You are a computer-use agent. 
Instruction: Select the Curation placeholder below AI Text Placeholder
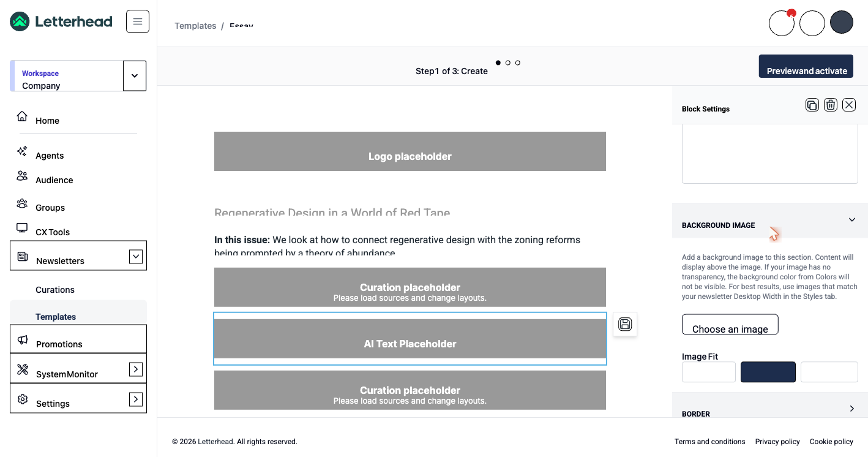[410, 390]
